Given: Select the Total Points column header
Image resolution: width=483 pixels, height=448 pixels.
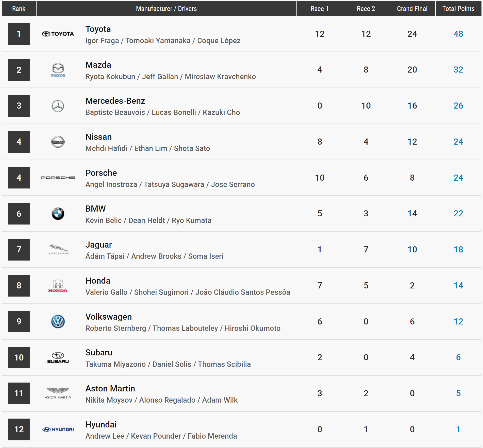Looking at the screenshot, I should (x=458, y=9).
